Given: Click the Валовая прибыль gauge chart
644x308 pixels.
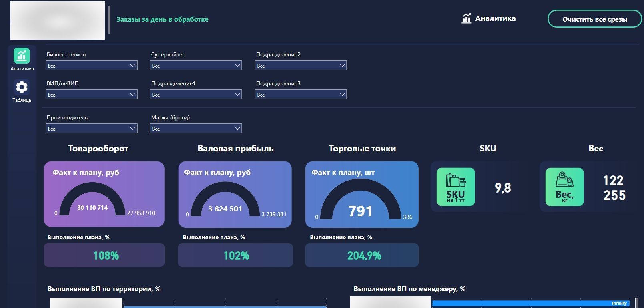Looking at the screenshot, I should [x=225, y=199].
